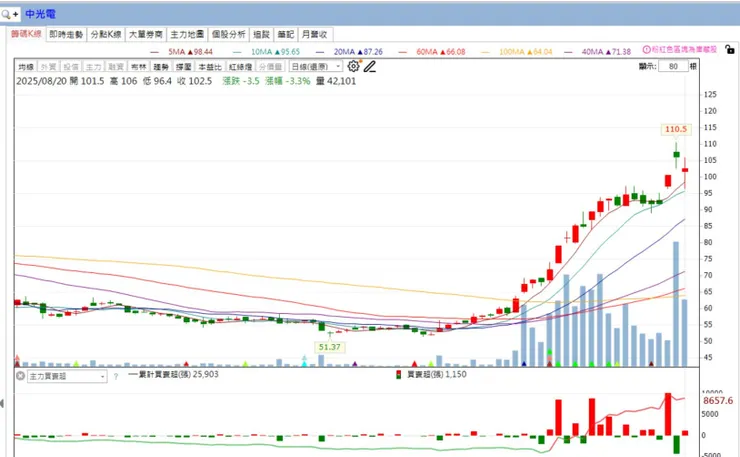Click the pink info icon by 粉紅色區塊

point(647,49)
